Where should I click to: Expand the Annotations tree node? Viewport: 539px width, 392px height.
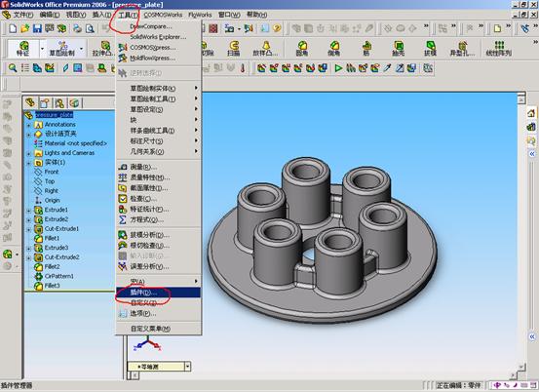[x=29, y=125]
